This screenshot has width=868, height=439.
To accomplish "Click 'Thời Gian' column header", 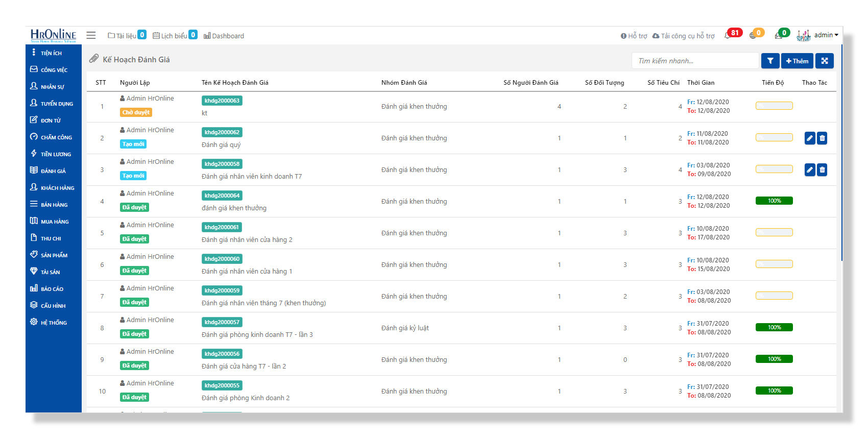I will point(701,83).
